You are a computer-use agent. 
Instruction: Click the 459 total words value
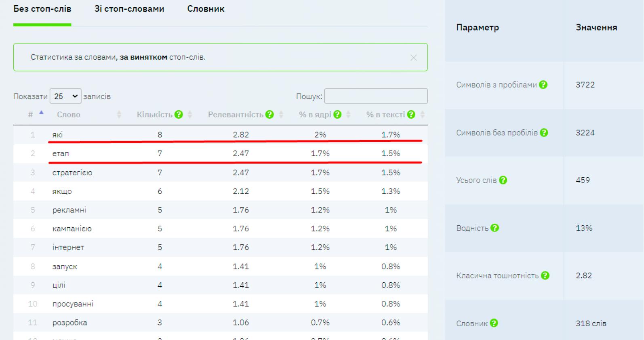(x=583, y=180)
